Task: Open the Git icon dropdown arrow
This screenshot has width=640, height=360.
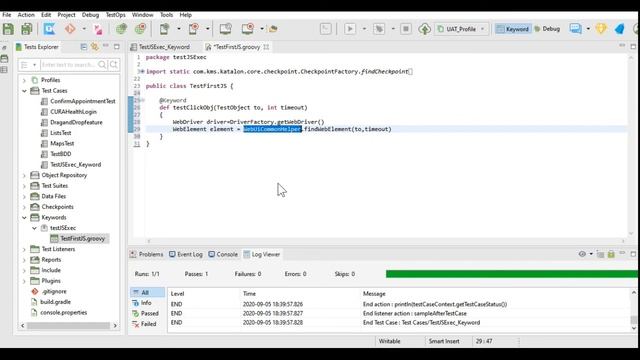Action: tap(84, 29)
